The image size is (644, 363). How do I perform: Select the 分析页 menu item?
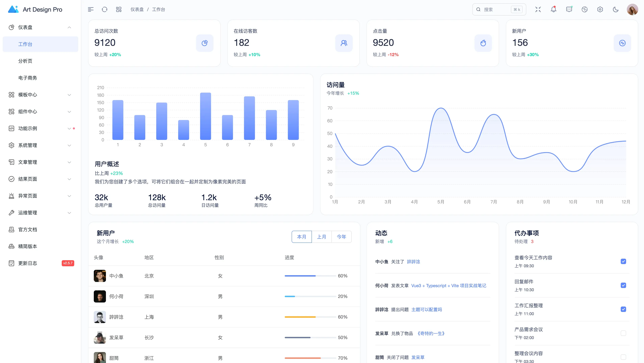pyautogui.click(x=25, y=61)
